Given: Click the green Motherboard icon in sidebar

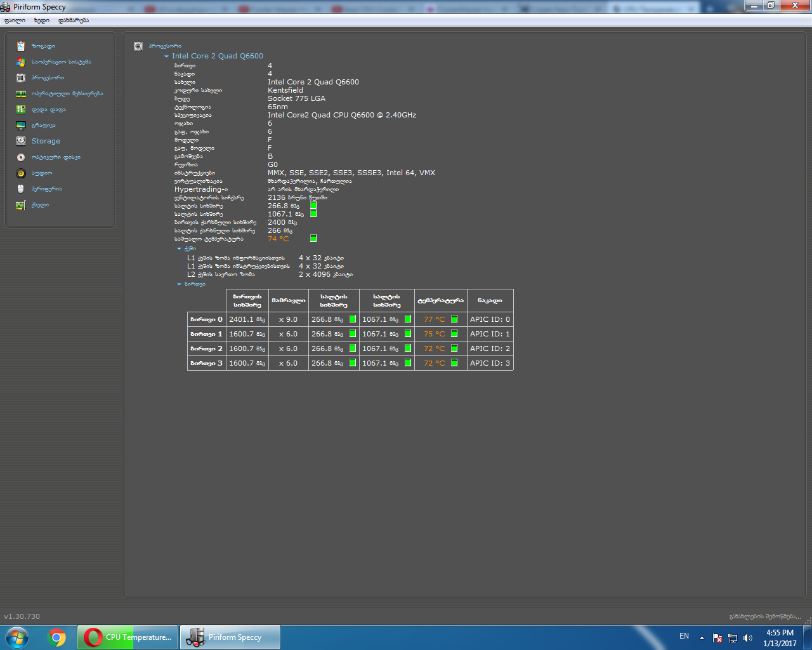Looking at the screenshot, I should click(x=21, y=110).
